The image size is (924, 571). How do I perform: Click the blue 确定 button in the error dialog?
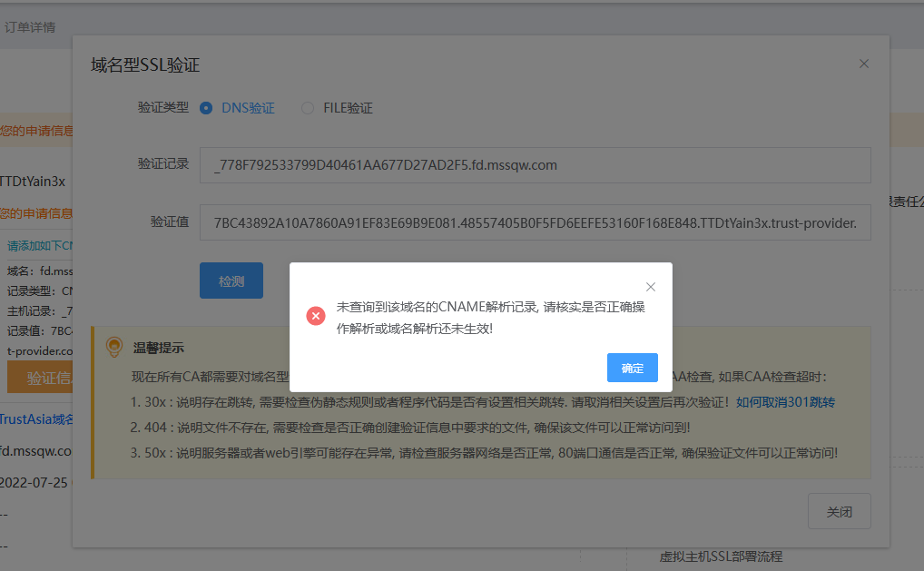point(632,368)
